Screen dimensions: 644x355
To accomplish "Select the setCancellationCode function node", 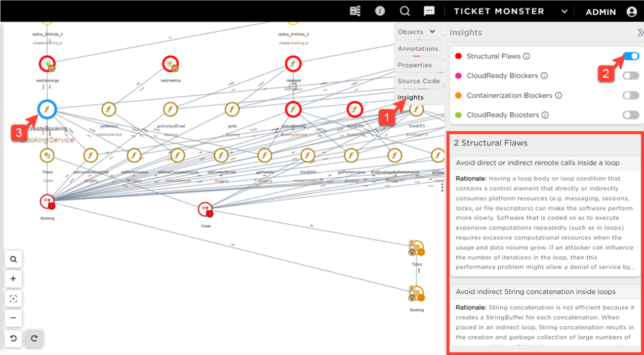I will [91, 155].
